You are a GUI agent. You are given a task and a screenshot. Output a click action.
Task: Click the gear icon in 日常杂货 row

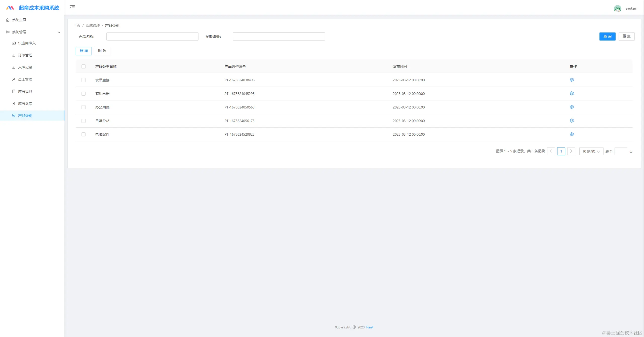(572, 121)
